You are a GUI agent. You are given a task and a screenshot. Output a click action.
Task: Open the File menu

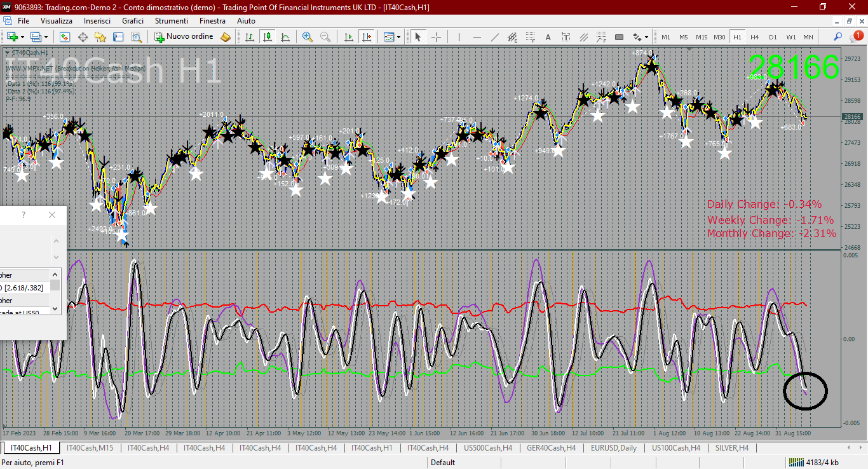[x=24, y=21]
